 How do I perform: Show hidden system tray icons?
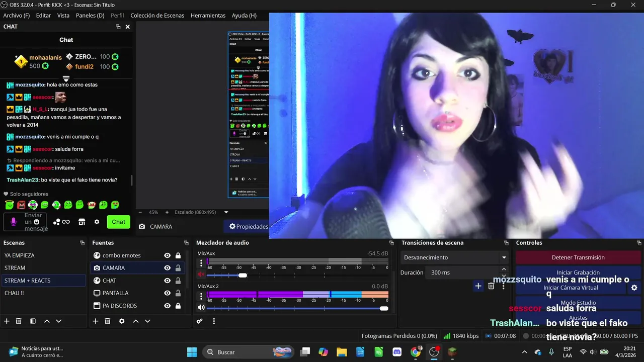coord(524,352)
